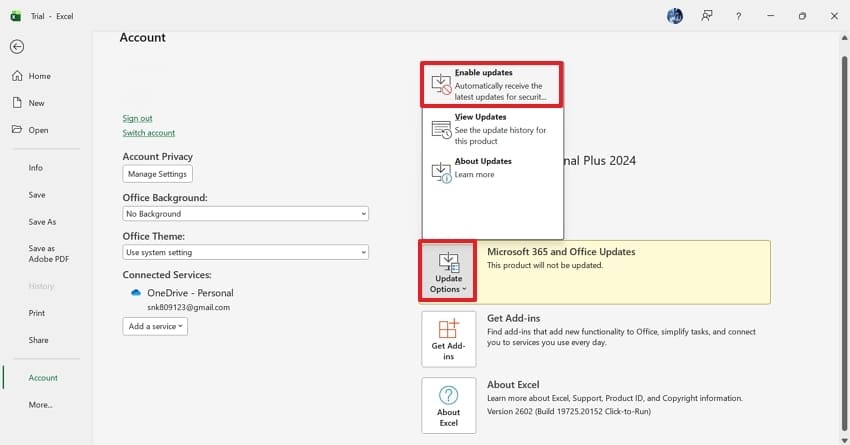
Task: Click the Account Privacy heading
Action: 158,157
